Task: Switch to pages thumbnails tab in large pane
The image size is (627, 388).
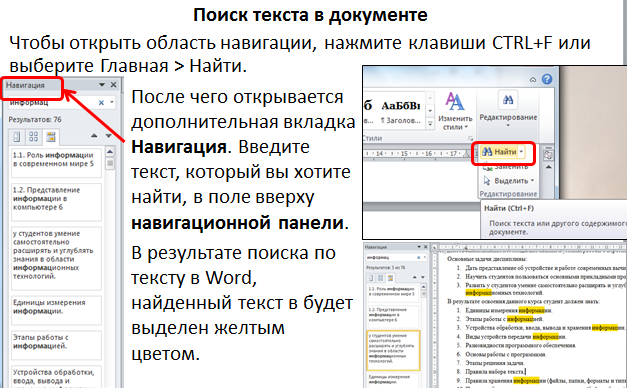Action: [34, 137]
